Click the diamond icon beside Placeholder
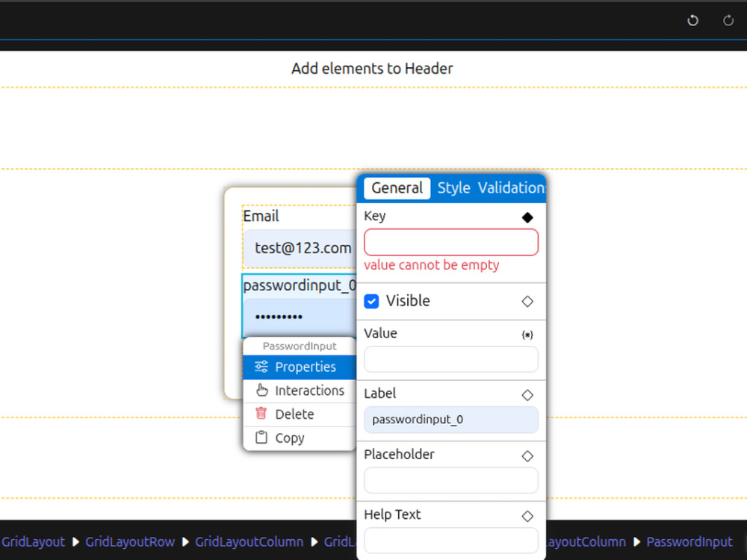Image resolution: width=747 pixels, height=560 pixels. click(527, 456)
